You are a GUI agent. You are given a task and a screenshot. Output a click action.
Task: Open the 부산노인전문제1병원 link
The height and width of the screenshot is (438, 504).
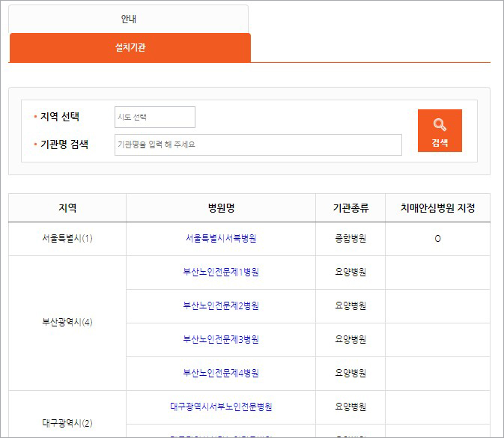(221, 273)
